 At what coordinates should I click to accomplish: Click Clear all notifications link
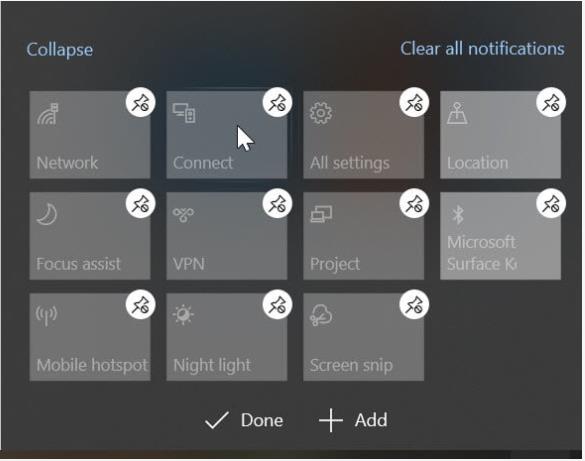pos(482,48)
